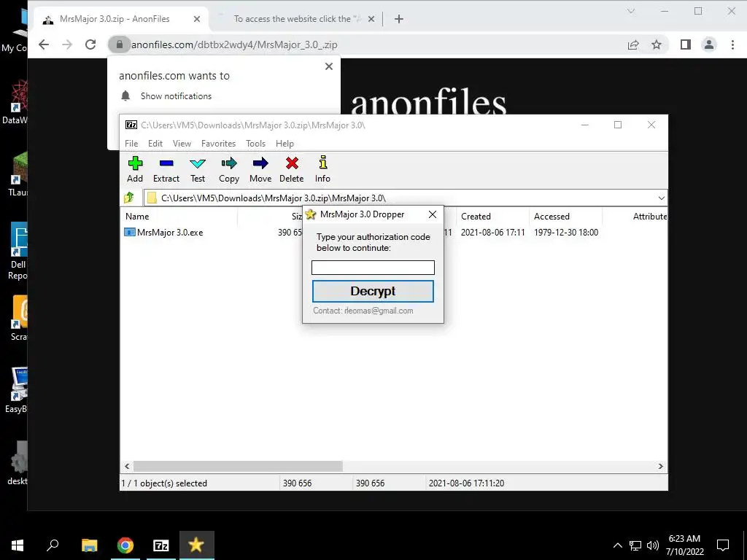Go up one folder level in 7-Zip
Viewport: 747px width, 560px height.
pos(129,198)
